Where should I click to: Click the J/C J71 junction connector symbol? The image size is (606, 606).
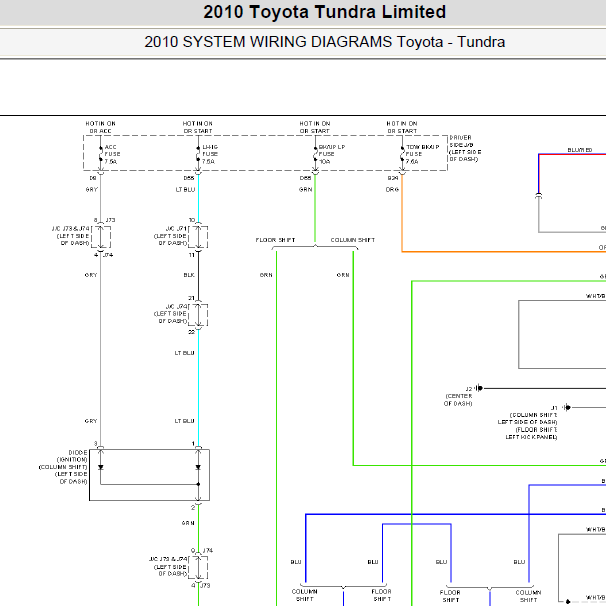[x=198, y=237]
